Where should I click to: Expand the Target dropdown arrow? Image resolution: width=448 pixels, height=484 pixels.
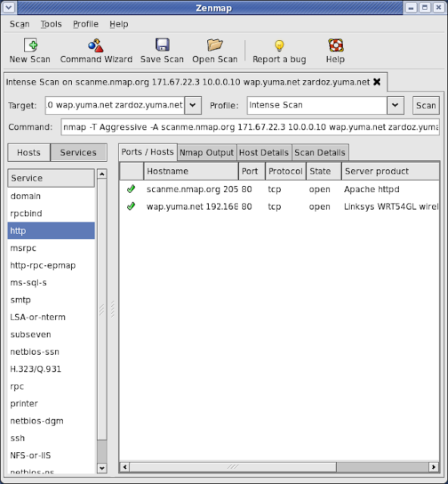point(193,105)
